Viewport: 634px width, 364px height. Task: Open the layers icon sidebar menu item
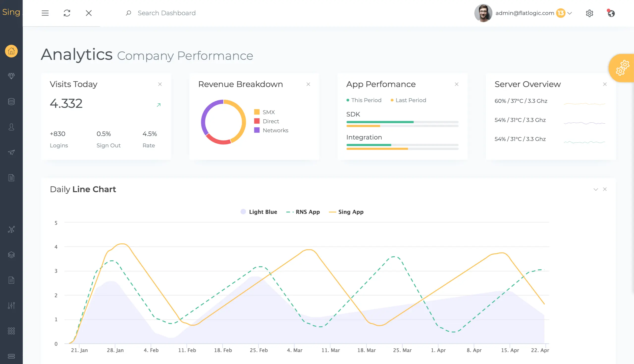(x=11, y=255)
